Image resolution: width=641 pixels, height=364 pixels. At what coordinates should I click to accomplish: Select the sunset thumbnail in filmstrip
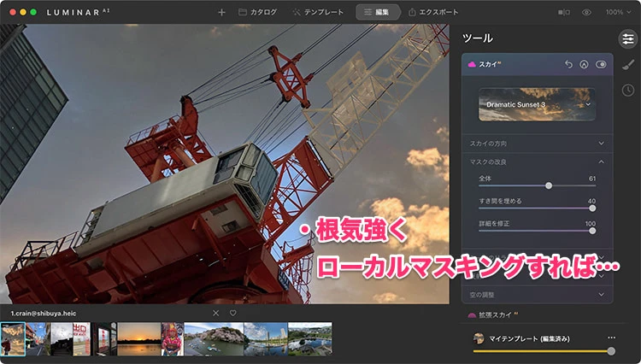coord(138,338)
